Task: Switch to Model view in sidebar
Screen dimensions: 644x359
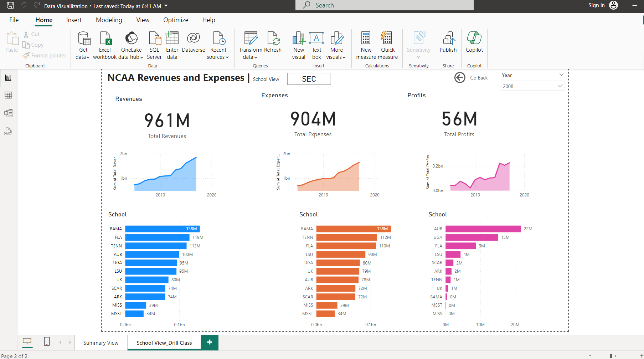Action: coord(9,113)
